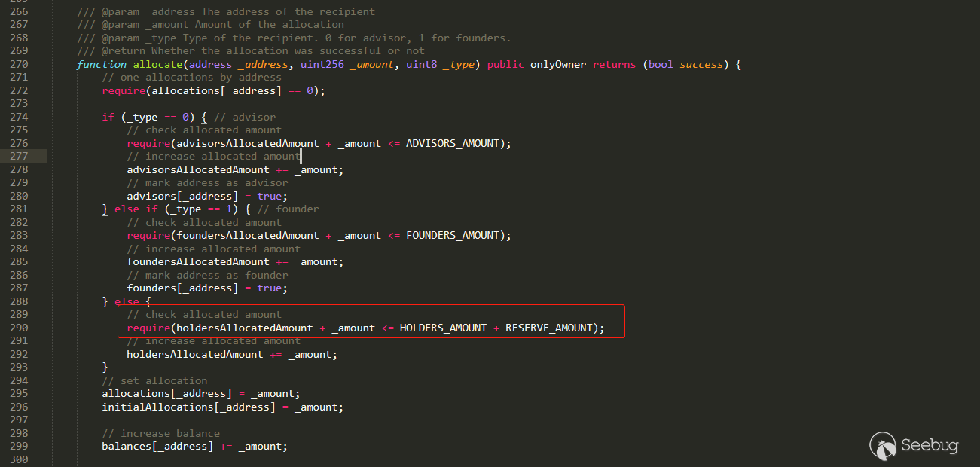Click 'true' literal on line 280

269,197
